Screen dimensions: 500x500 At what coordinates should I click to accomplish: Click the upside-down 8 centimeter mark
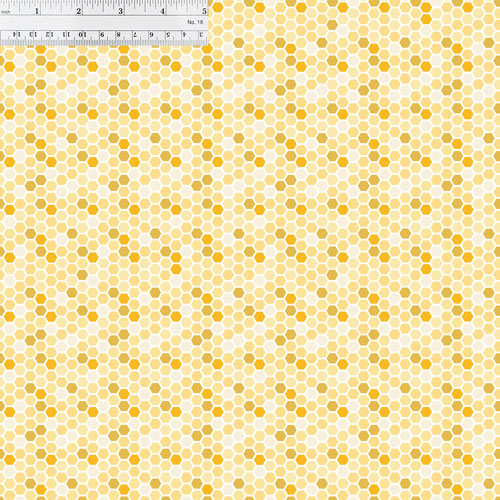point(119,34)
